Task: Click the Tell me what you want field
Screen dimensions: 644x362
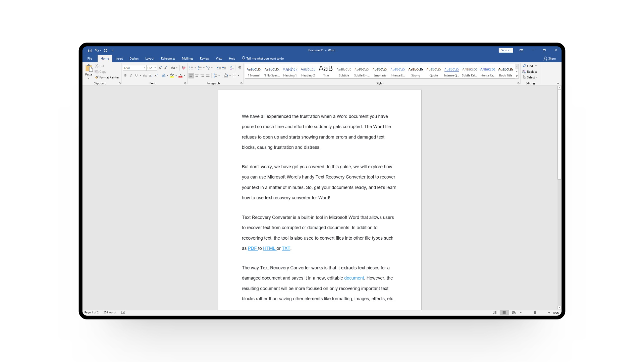Action: pos(265,59)
